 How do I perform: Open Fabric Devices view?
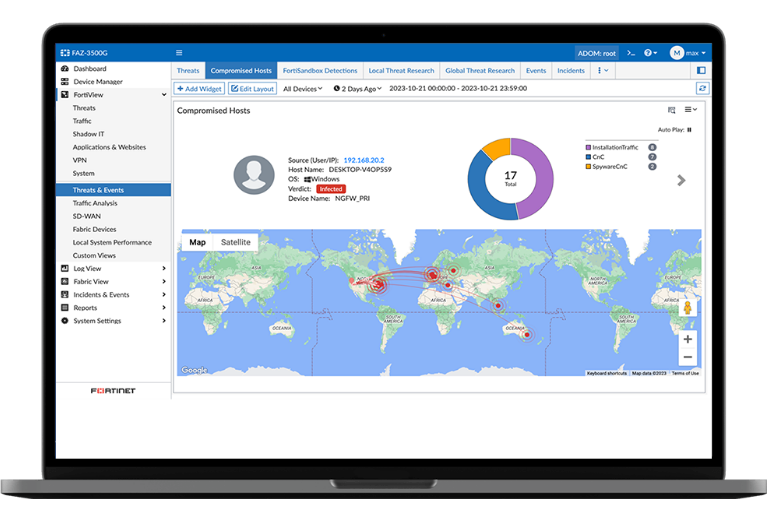94,229
